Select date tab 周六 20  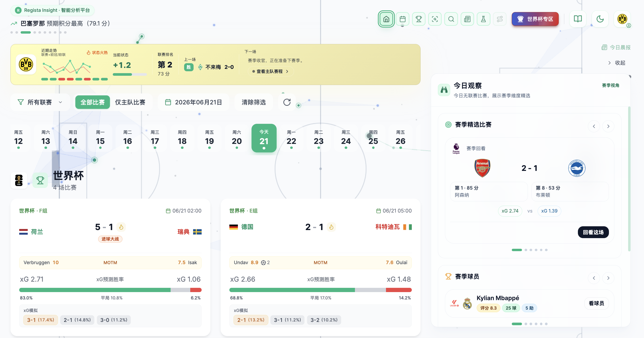tap(237, 138)
